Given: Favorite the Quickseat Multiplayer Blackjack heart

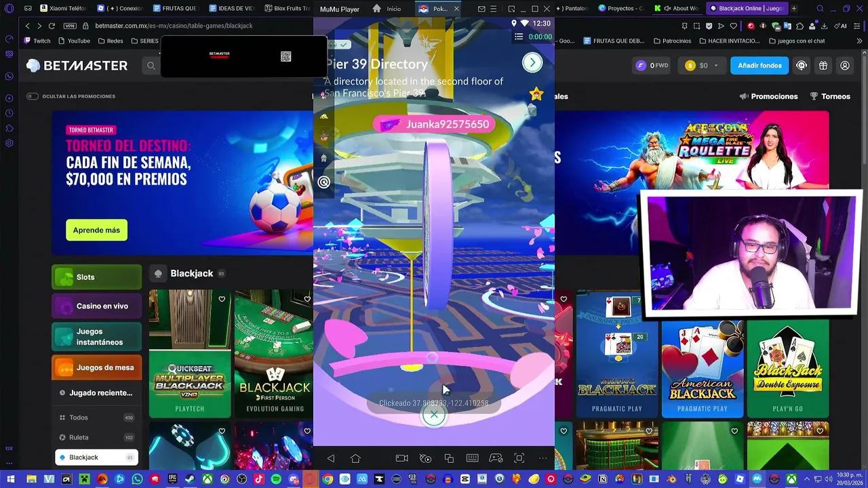Looking at the screenshot, I should coord(222,299).
